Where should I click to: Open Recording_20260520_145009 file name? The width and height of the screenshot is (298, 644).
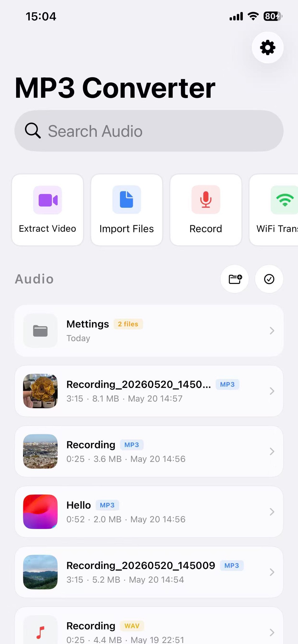point(141,566)
